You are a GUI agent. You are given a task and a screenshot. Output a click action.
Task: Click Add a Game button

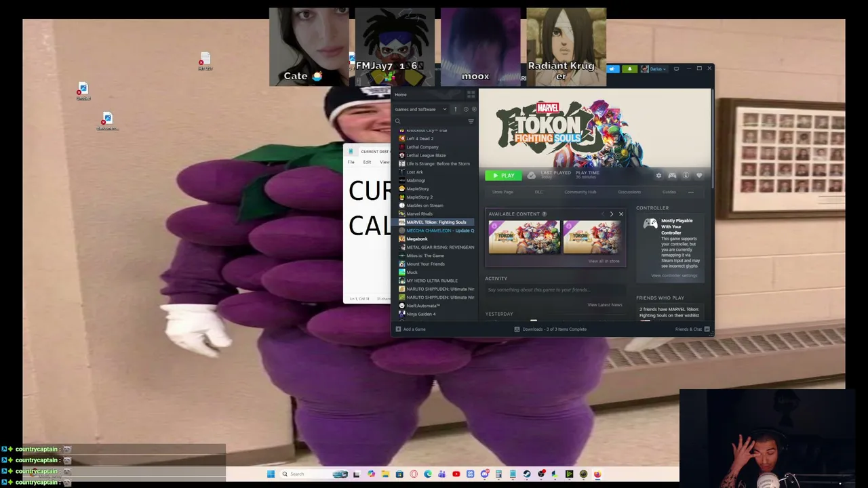pyautogui.click(x=410, y=329)
